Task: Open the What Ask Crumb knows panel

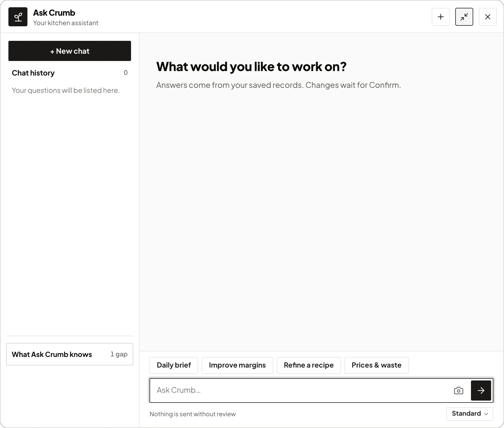Action: [x=70, y=354]
